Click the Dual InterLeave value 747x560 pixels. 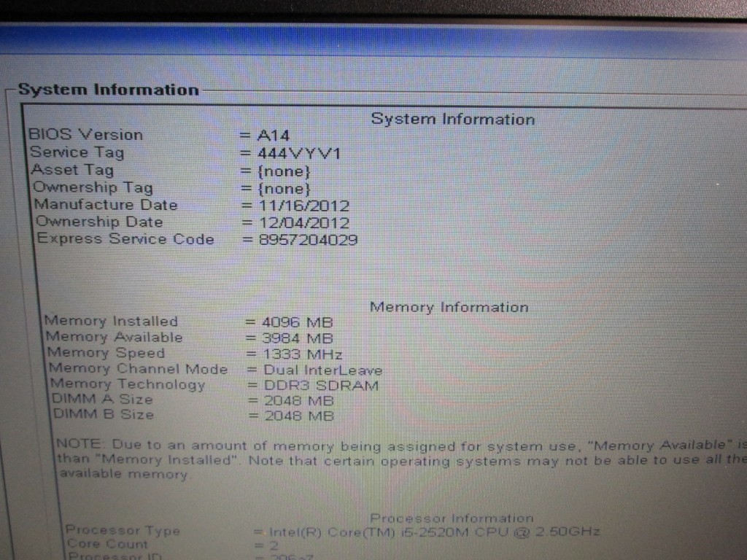[323, 370]
